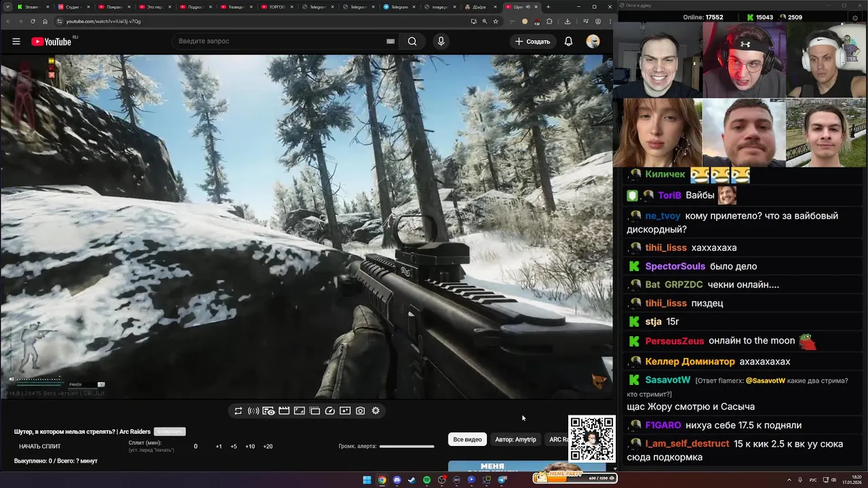Bookmark this page with the star icon
This screenshot has height=488, width=868.
[496, 21]
